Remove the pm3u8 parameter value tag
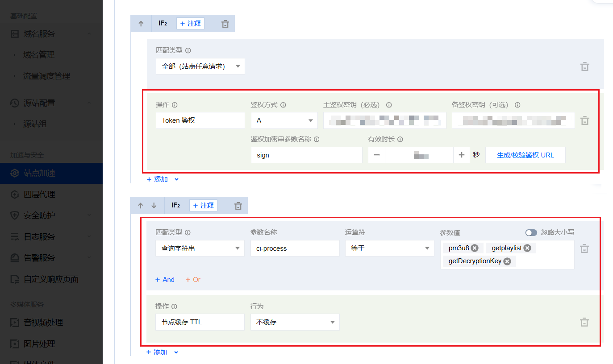The image size is (613, 364). click(475, 248)
